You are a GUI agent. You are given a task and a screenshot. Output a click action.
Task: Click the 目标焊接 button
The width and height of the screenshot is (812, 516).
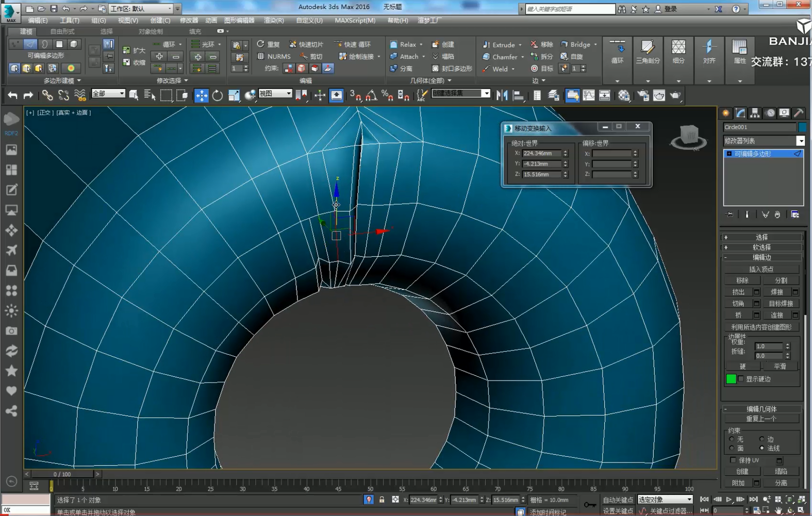pyautogui.click(x=781, y=304)
